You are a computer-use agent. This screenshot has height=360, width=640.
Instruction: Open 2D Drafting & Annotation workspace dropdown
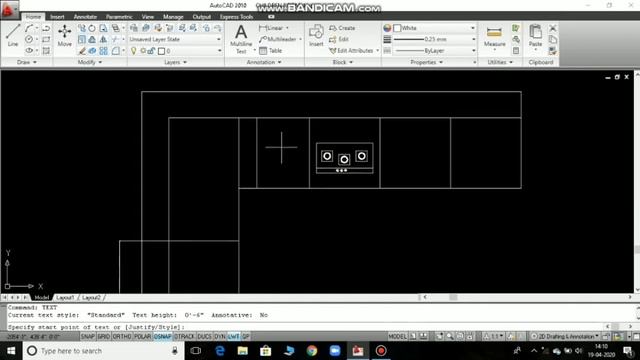[x=564, y=336]
